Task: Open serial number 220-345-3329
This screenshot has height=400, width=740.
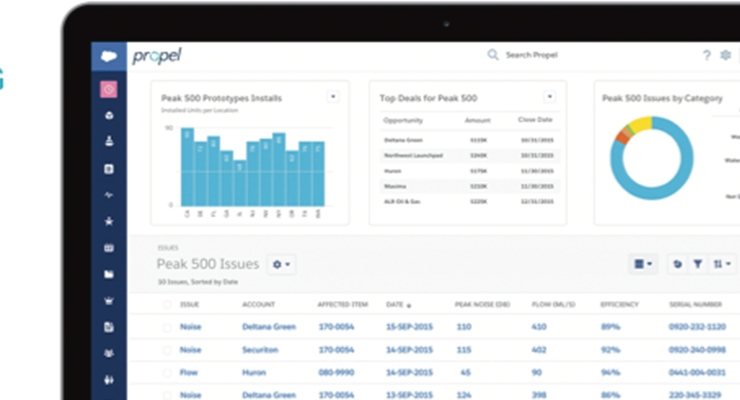Action: (695, 395)
